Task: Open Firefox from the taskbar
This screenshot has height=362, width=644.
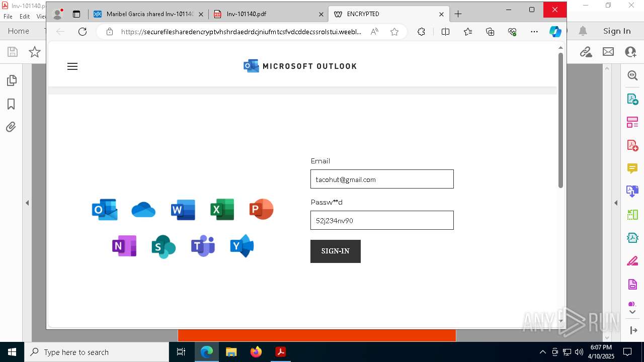Action: [256, 352]
